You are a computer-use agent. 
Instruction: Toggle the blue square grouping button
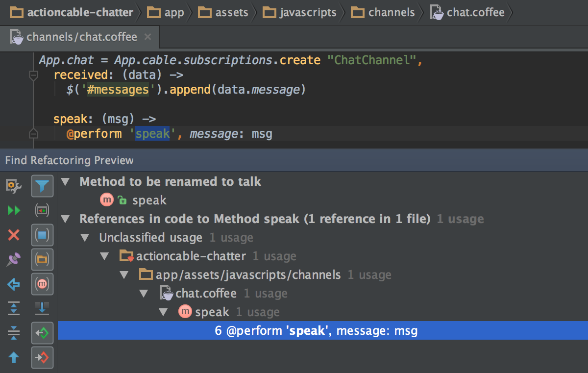(x=42, y=235)
